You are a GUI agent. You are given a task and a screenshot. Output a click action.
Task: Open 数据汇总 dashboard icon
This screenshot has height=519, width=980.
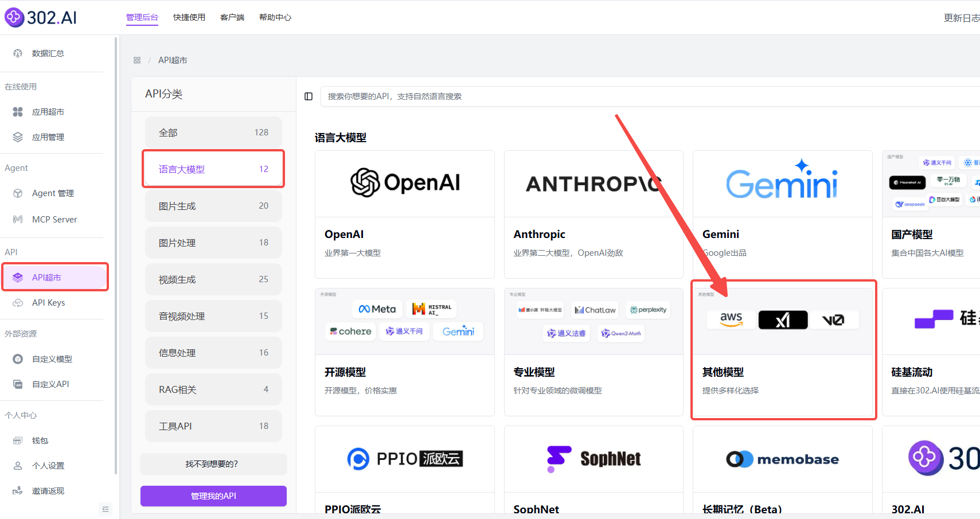click(18, 53)
